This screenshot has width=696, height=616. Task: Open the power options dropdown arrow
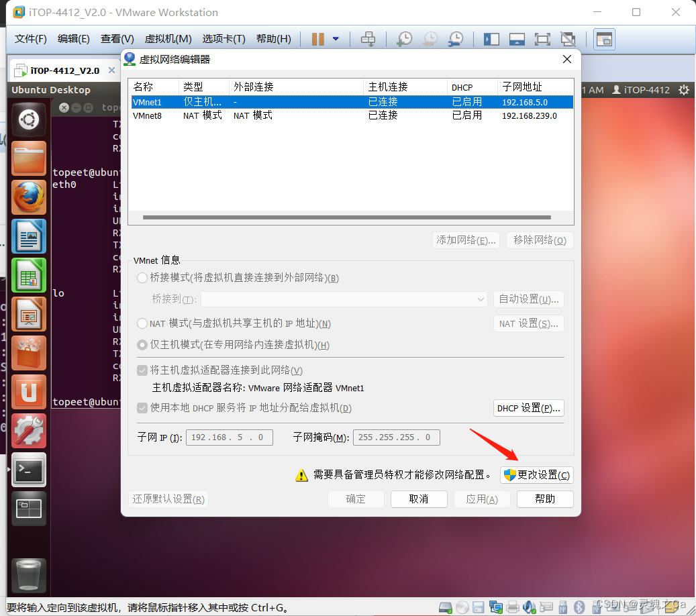pos(336,39)
